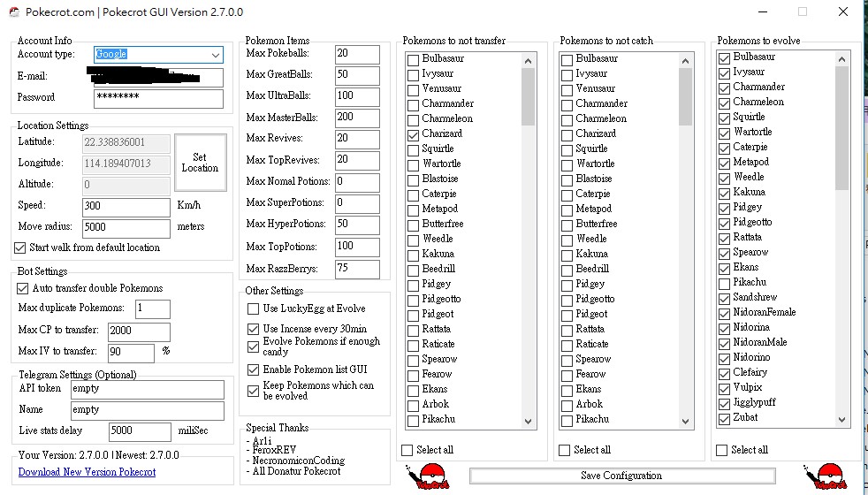Click the Move radius field showing 5000
Screen dimensions: 868x495
126,228
